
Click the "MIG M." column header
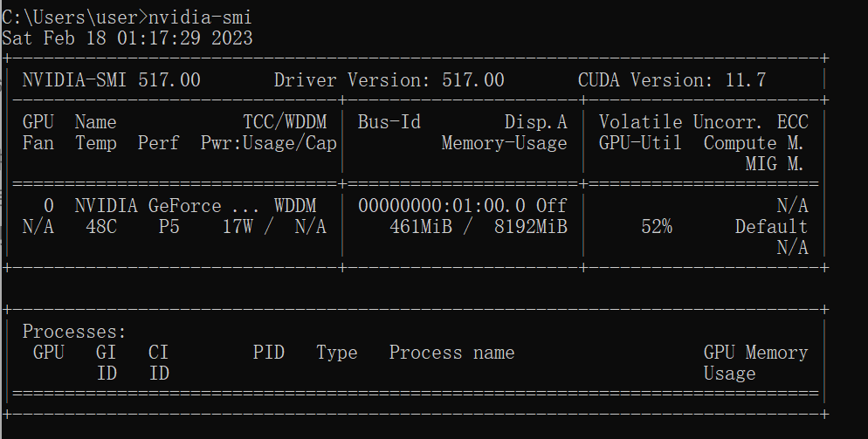click(x=775, y=164)
